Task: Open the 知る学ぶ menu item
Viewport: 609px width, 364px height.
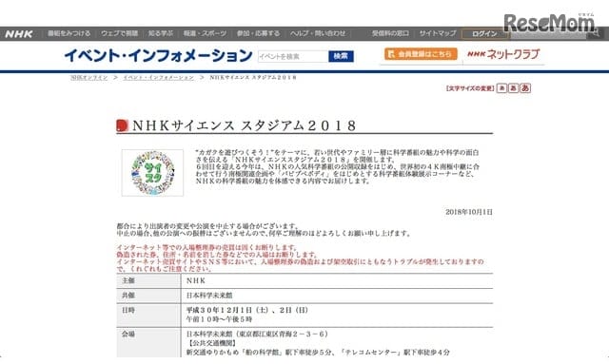Action: 161,34
